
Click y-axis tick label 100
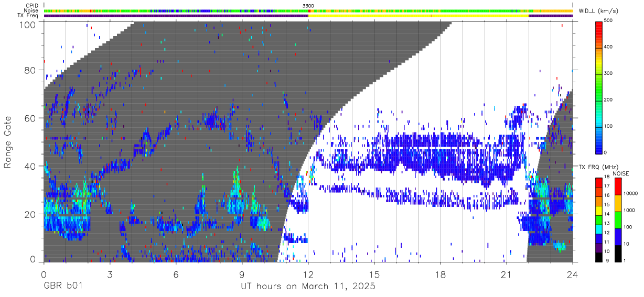tap(28, 25)
